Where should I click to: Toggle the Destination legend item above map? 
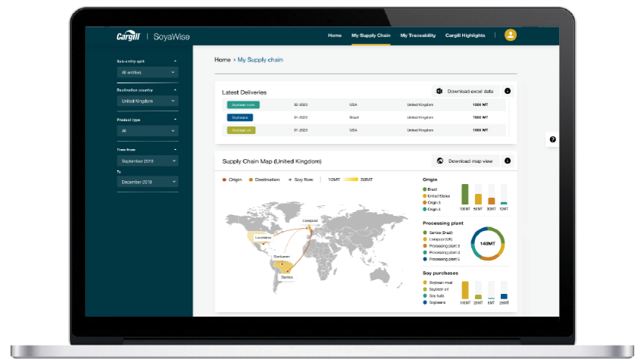[x=266, y=179]
